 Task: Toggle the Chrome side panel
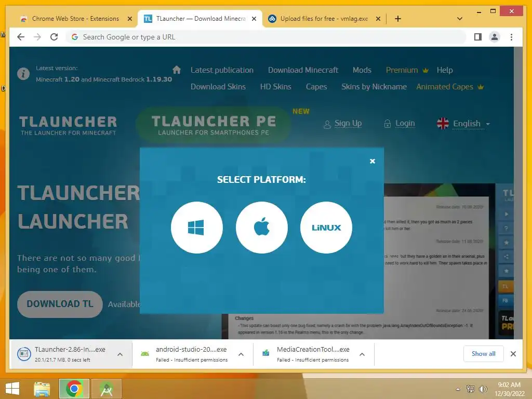(x=478, y=37)
